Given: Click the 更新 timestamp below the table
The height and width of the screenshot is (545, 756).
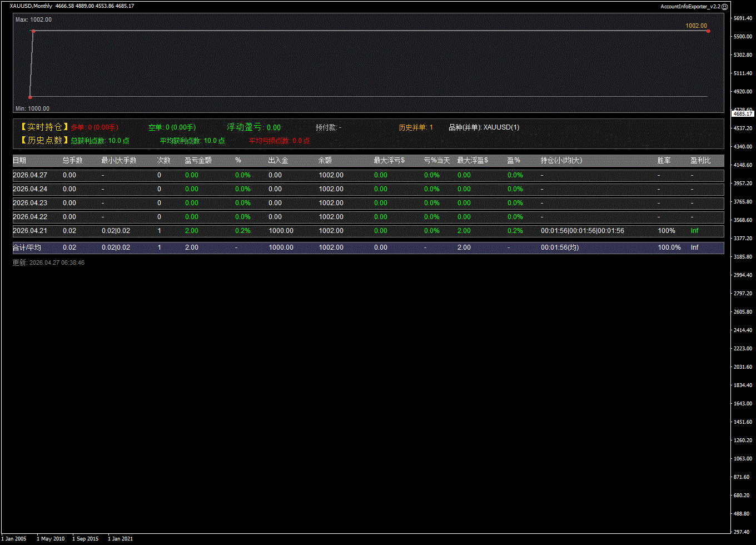Looking at the screenshot, I should tap(48, 262).
